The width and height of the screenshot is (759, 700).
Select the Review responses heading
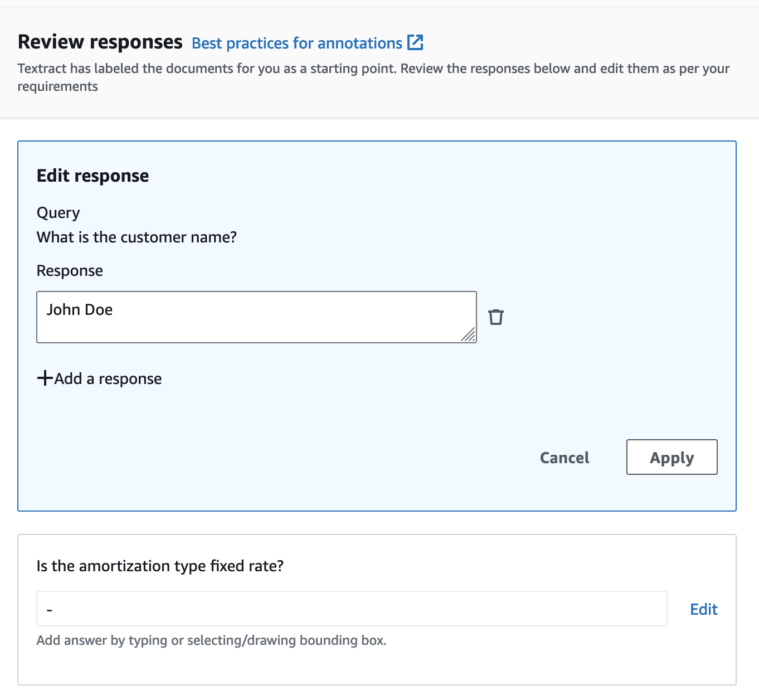(100, 41)
